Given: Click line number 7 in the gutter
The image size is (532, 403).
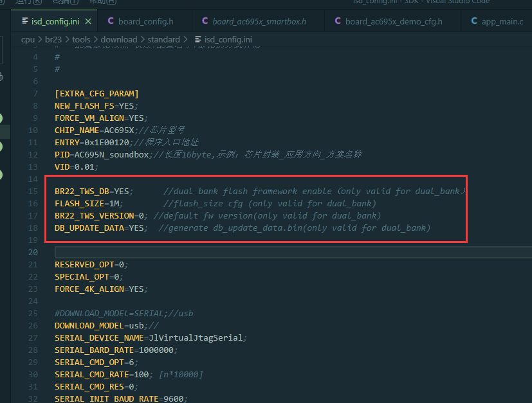Looking at the screenshot, I should (x=35, y=94).
